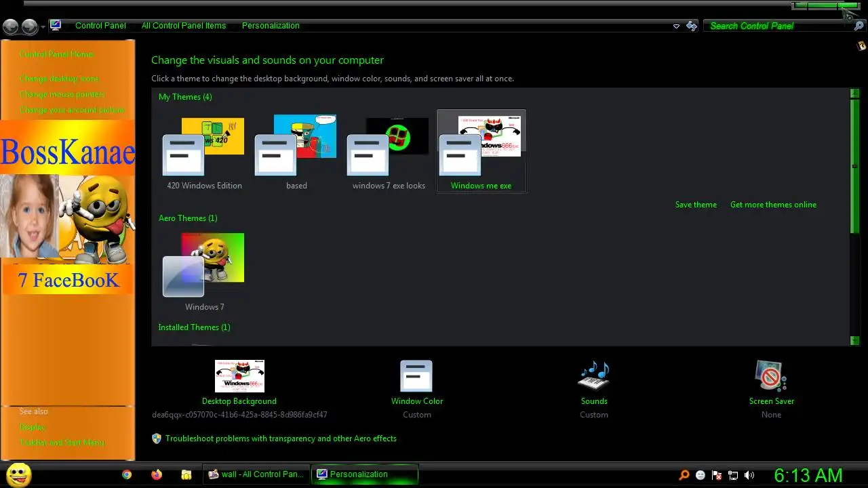Go forward with the Forward arrow button
Screen dimensions: 868x488
coord(30,26)
